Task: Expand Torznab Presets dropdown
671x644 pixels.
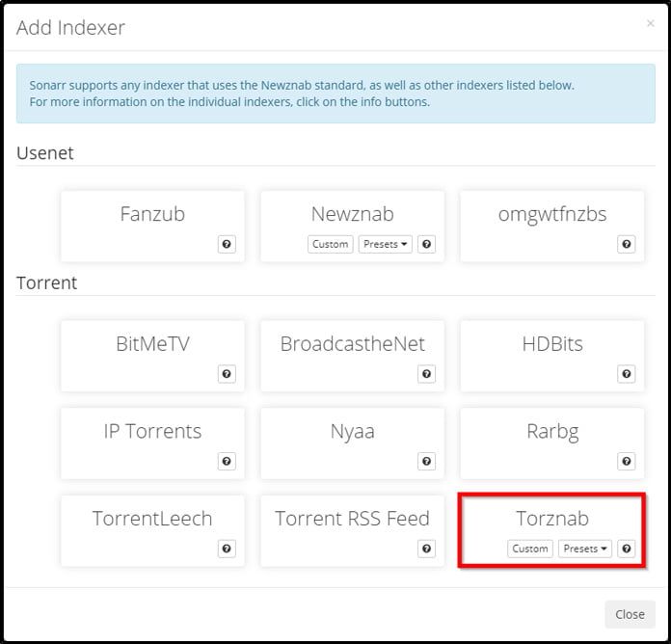Action: click(x=585, y=549)
